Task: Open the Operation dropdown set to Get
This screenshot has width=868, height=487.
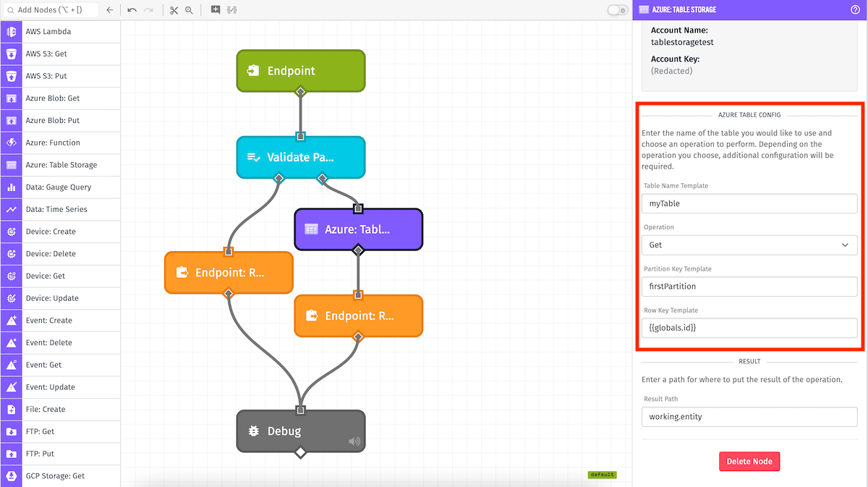Action: pos(749,245)
